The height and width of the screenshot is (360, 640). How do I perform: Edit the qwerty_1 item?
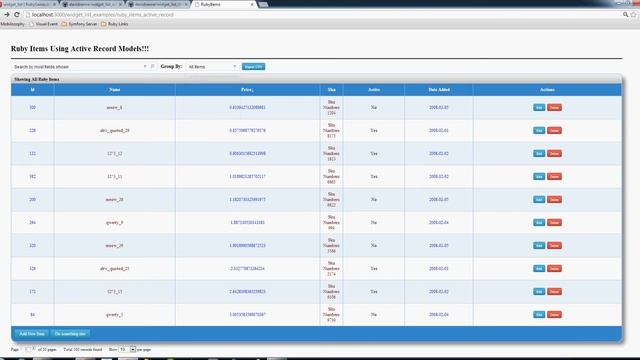tap(539, 314)
